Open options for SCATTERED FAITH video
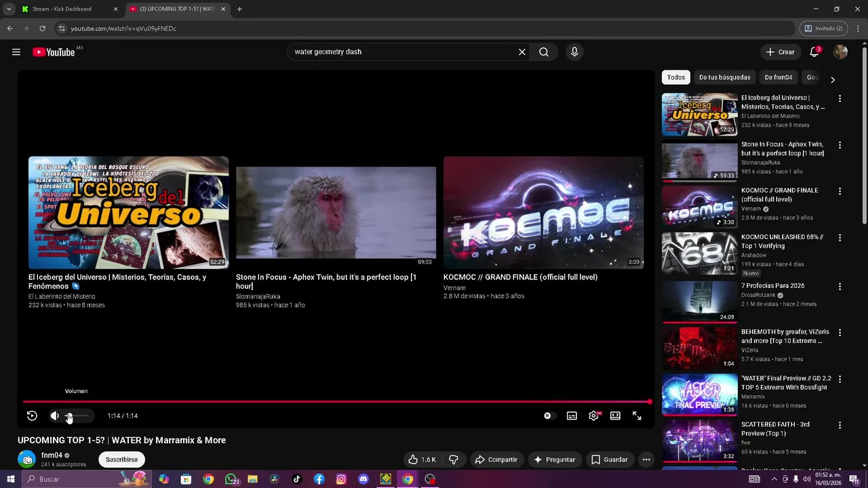Viewport: 868px width, 488px height. point(840,425)
